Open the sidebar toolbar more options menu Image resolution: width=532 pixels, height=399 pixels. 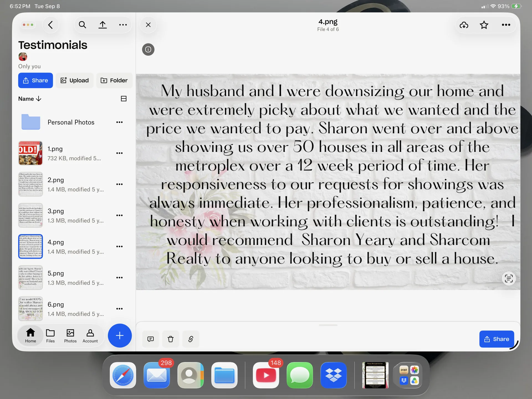pyautogui.click(x=123, y=25)
